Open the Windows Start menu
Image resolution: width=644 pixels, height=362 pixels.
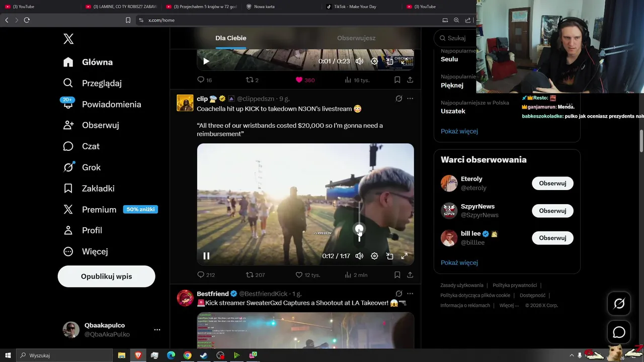click(x=8, y=355)
